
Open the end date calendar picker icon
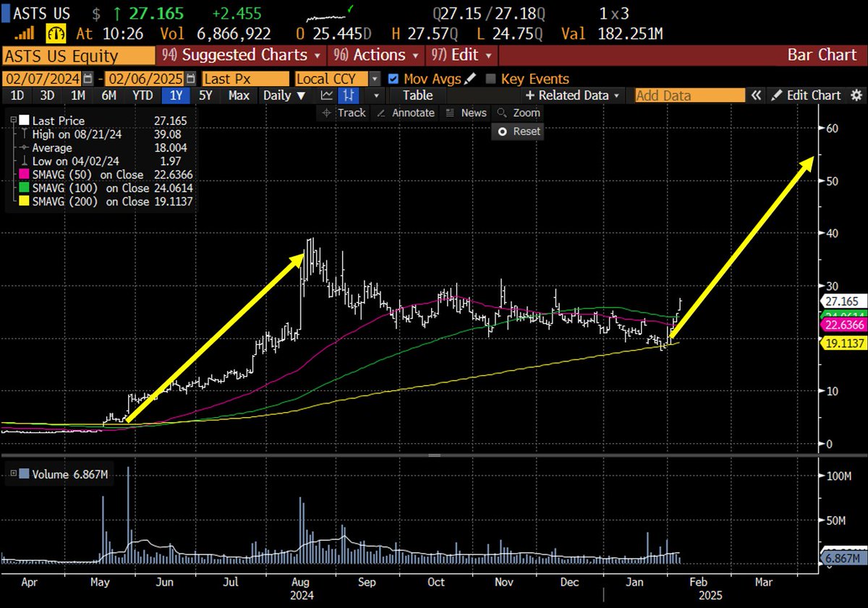(190, 79)
